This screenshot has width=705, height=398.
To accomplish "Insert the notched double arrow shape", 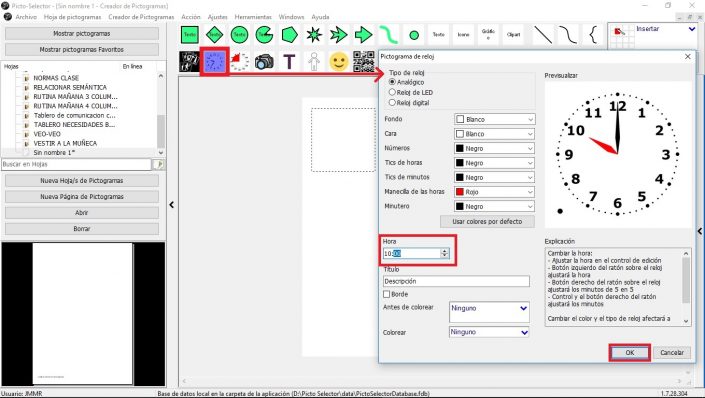I will click(339, 35).
